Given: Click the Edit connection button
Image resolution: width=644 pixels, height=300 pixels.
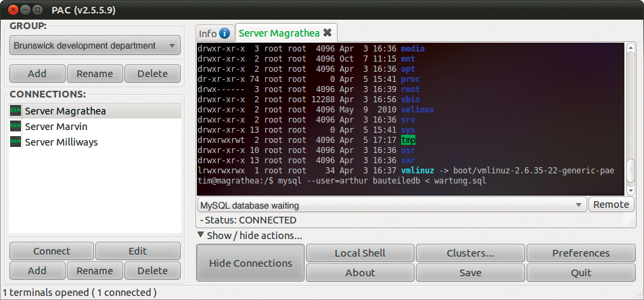Looking at the screenshot, I should click(137, 251).
